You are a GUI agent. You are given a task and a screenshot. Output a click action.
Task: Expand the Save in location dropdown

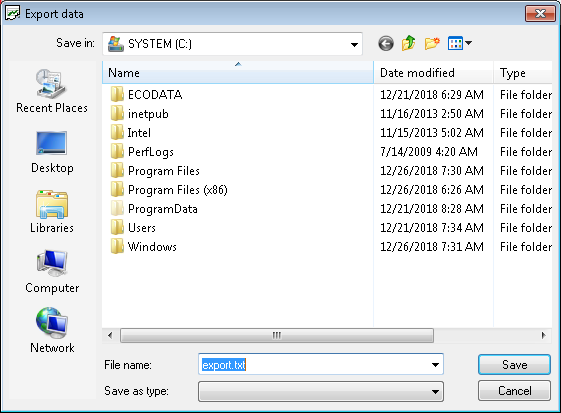[354, 44]
